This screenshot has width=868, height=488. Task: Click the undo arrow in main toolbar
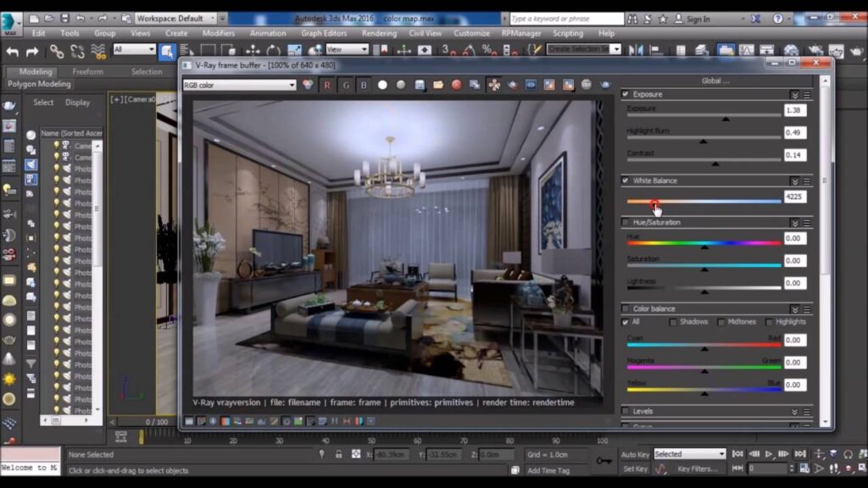pyautogui.click(x=12, y=51)
